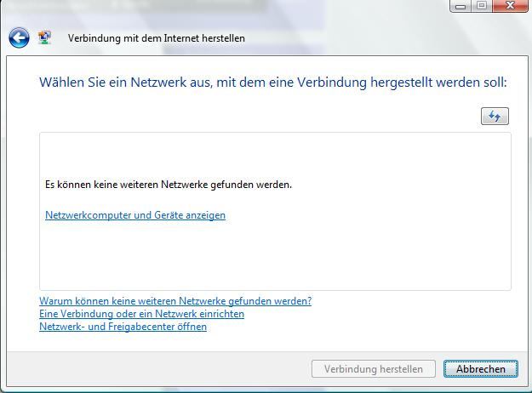Open 'Netzwerkcomputer und Geräte anzeigen' link
Image resolution: width=532 pixels, height=393 pixels.
[135, 215]
